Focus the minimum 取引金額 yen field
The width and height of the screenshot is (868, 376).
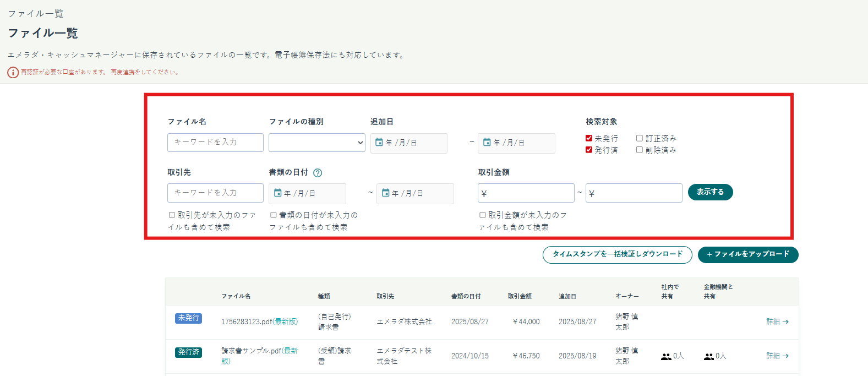526,193
